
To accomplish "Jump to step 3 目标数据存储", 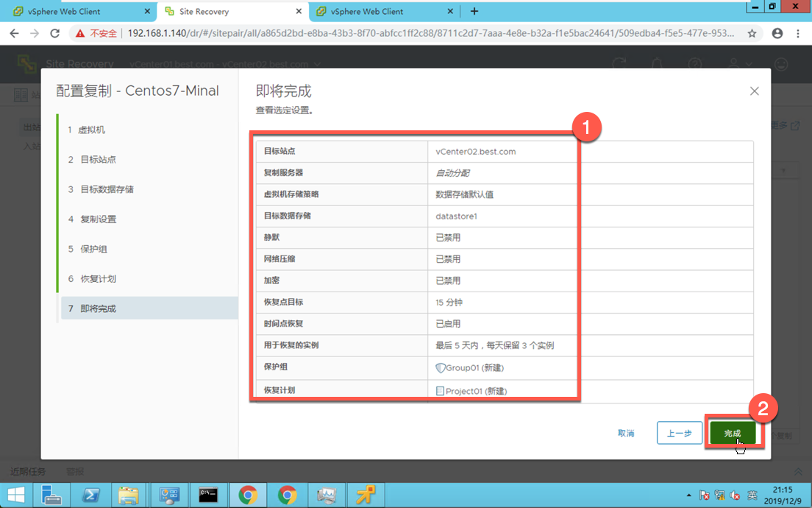I will [x=148, y=189].
